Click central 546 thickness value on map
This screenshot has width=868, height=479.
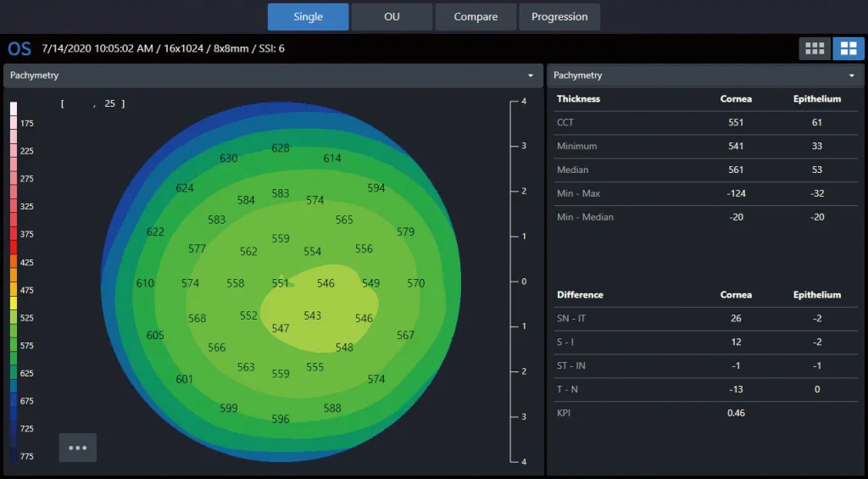pos(325,284)
